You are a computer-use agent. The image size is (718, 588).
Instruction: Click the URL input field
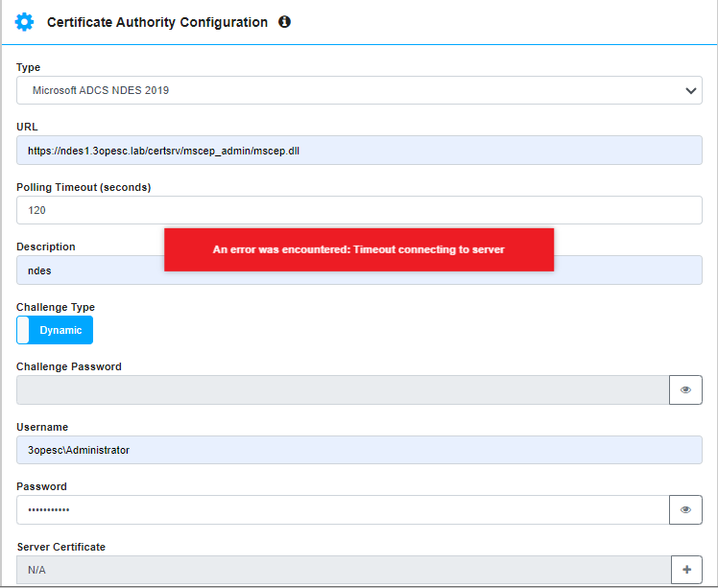(359, 150)
